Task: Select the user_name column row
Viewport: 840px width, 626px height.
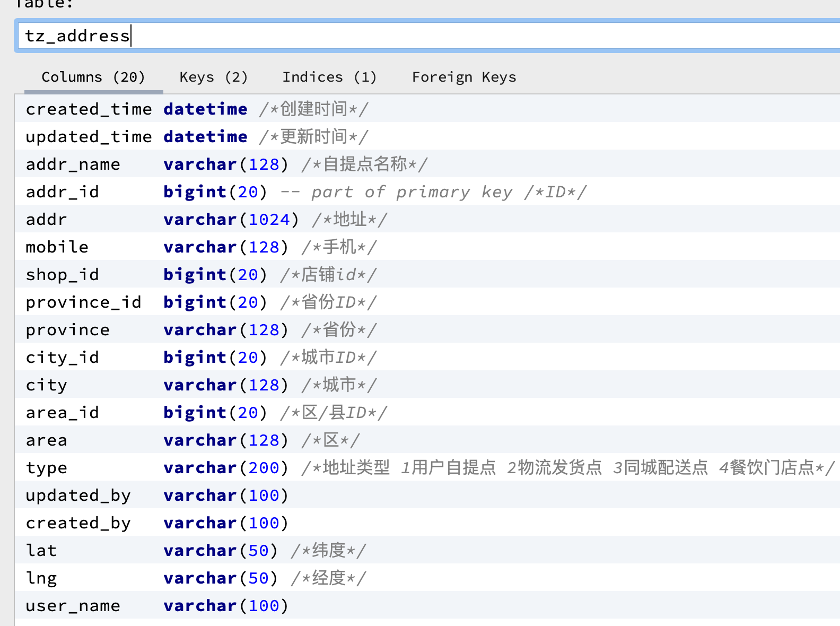Action: [x=427, y=605]
